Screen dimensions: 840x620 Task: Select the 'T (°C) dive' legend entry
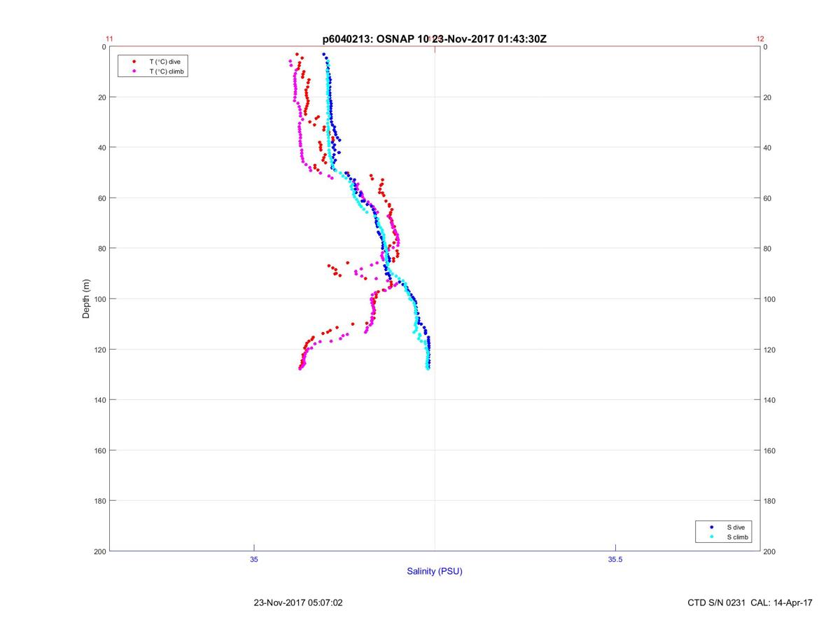point(164,62)
